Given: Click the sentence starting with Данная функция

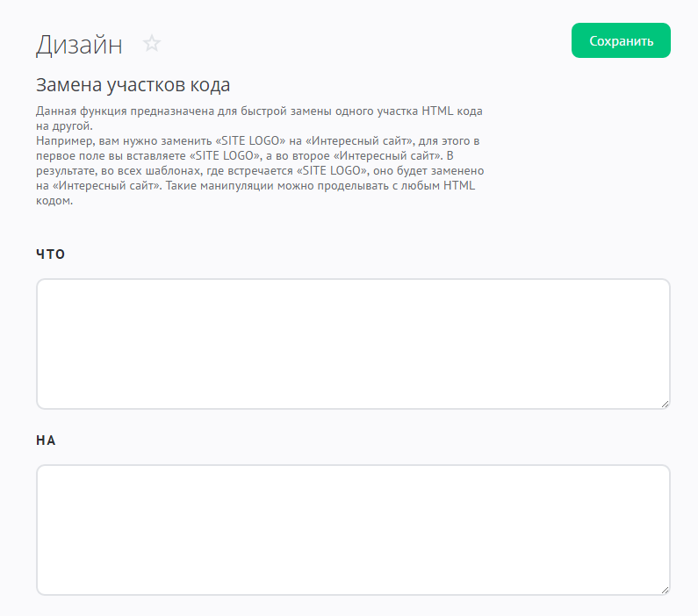Looking at the screenshot, I should click(x=255, y=111).
